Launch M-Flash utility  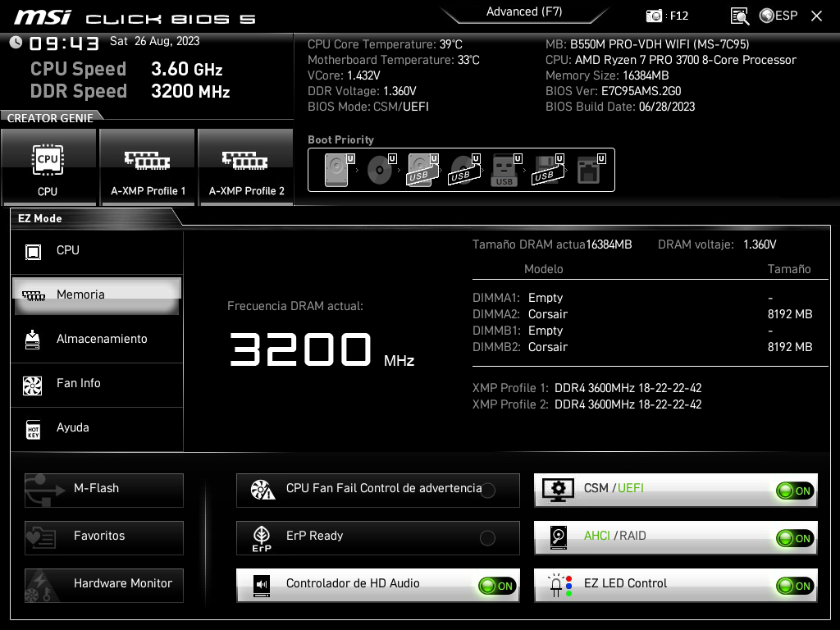104,491
